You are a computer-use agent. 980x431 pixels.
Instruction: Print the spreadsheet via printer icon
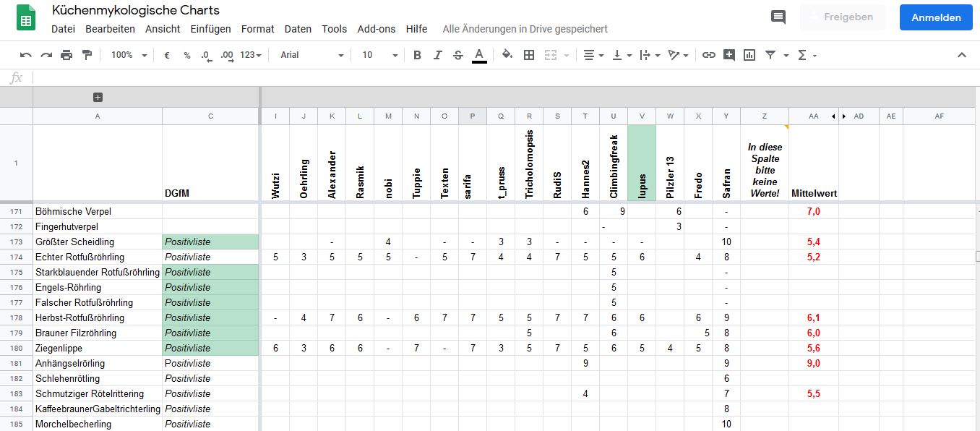66,55
